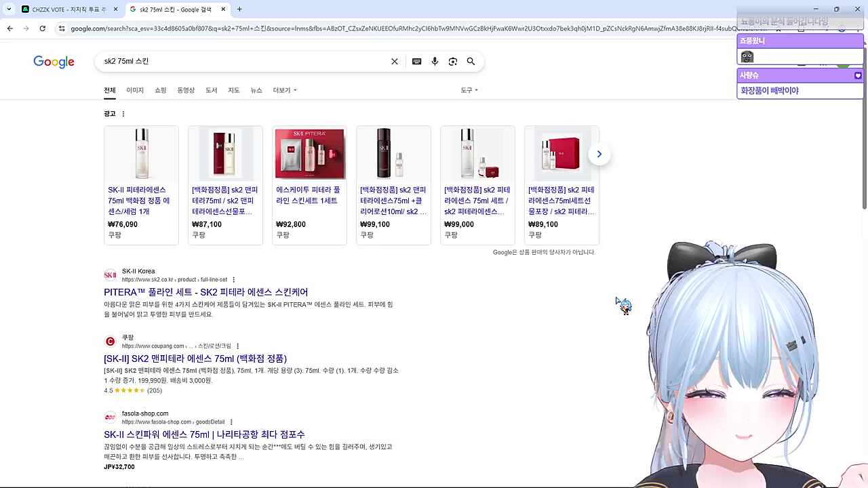Screen dimensions: 868x488
Task: Show 동영상 results
Action: coord(186,90)
